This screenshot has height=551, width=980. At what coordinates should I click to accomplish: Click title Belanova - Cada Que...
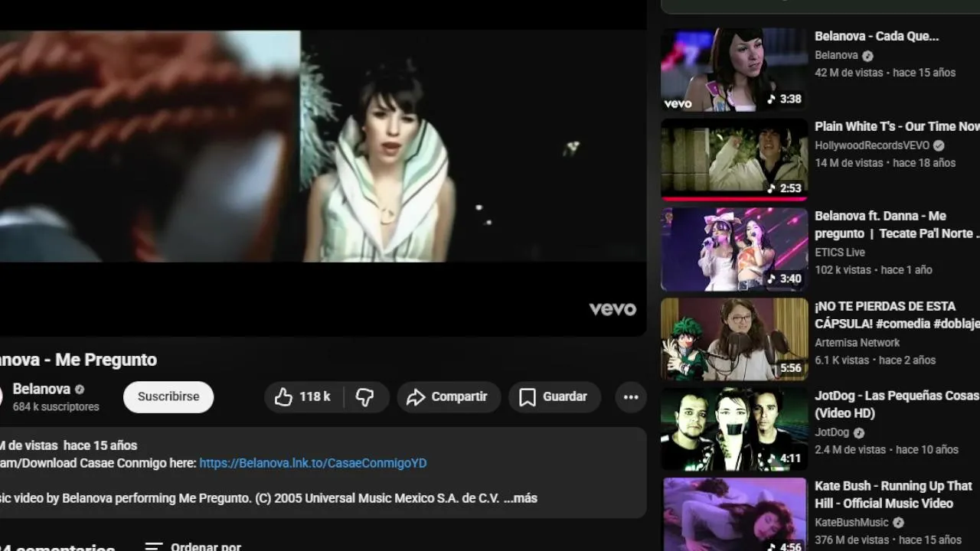point(877,36)
